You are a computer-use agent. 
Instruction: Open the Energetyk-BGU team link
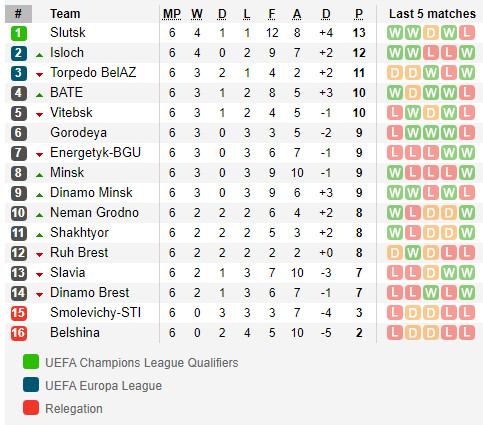[x=95, y=153]
